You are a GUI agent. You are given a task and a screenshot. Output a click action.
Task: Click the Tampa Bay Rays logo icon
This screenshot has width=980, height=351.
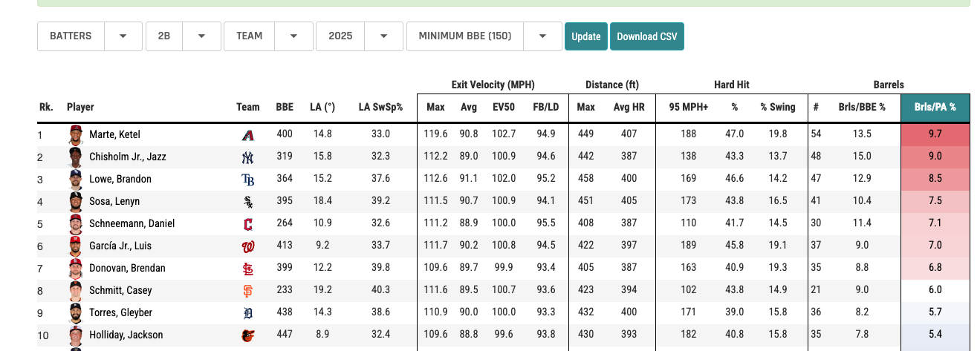[x=248, y=180]
